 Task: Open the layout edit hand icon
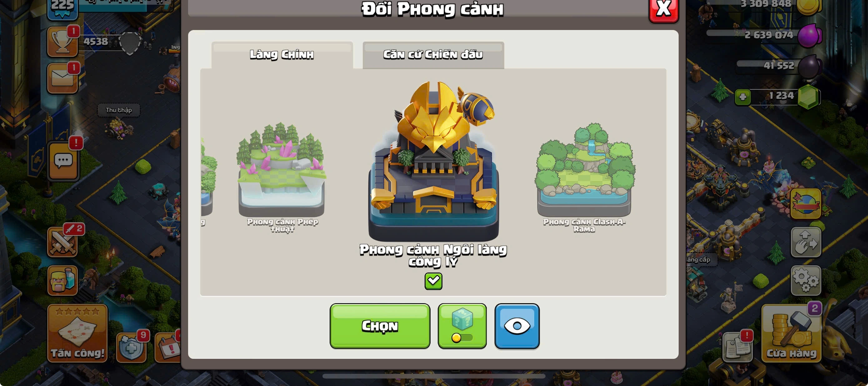[x=806, y=242]
